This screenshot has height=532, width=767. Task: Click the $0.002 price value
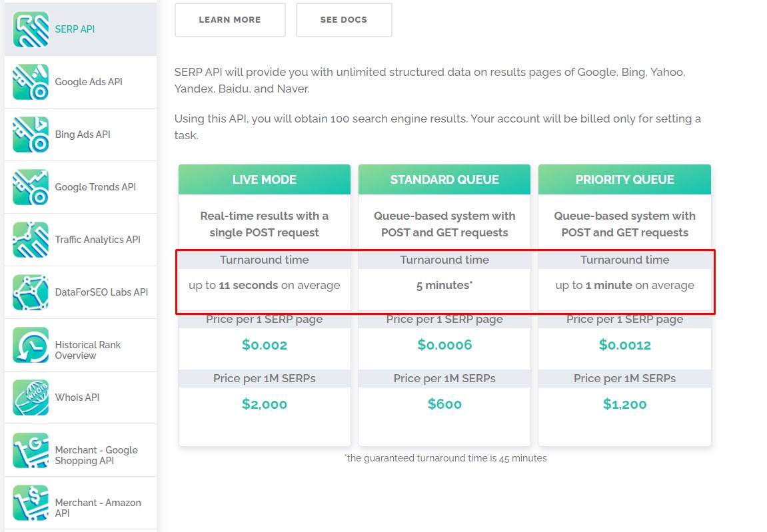click(264, 345)
